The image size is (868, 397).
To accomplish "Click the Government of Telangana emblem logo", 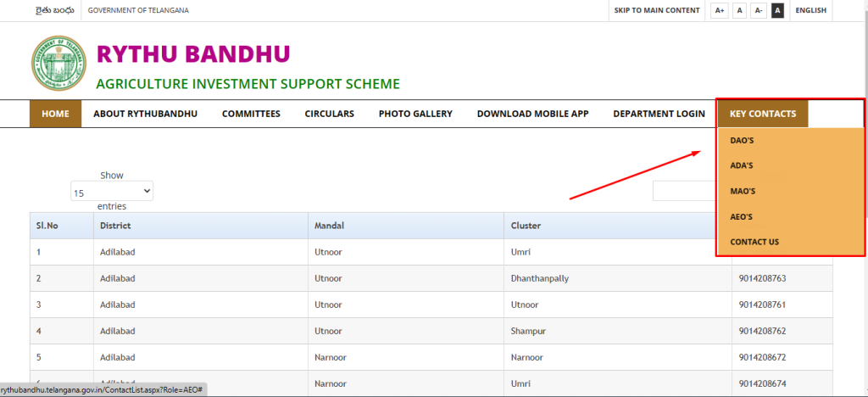I will [58, 64].
